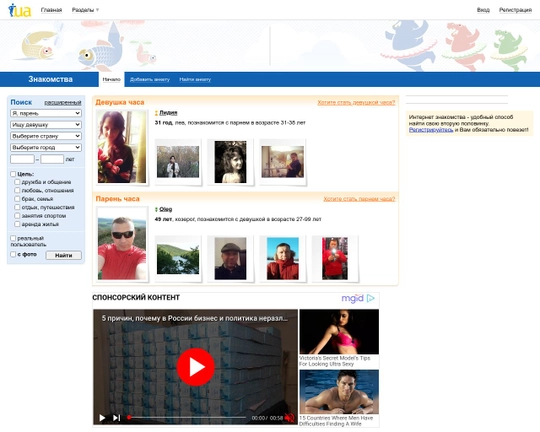Open 15 Countries Where Men ad

coord(339,399)
